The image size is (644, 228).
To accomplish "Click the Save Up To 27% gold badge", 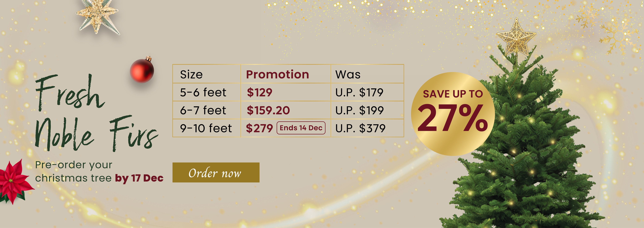I will point(452,114).
